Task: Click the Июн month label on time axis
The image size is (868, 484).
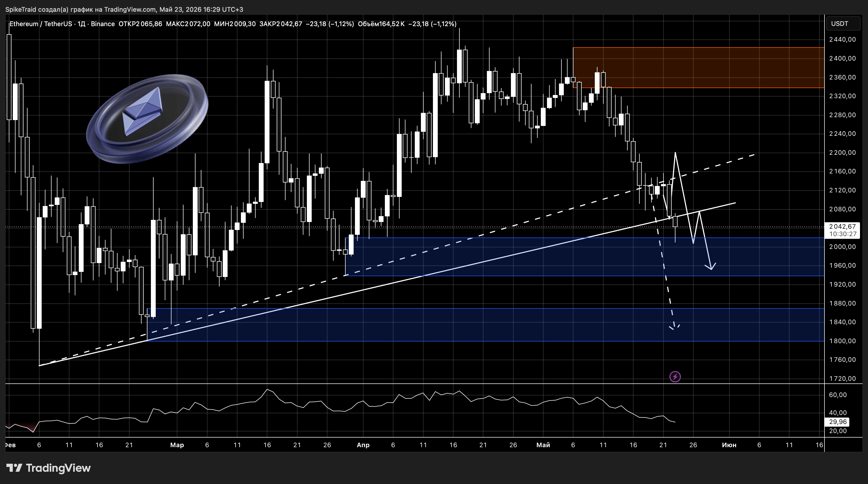Action: point(729,445)
